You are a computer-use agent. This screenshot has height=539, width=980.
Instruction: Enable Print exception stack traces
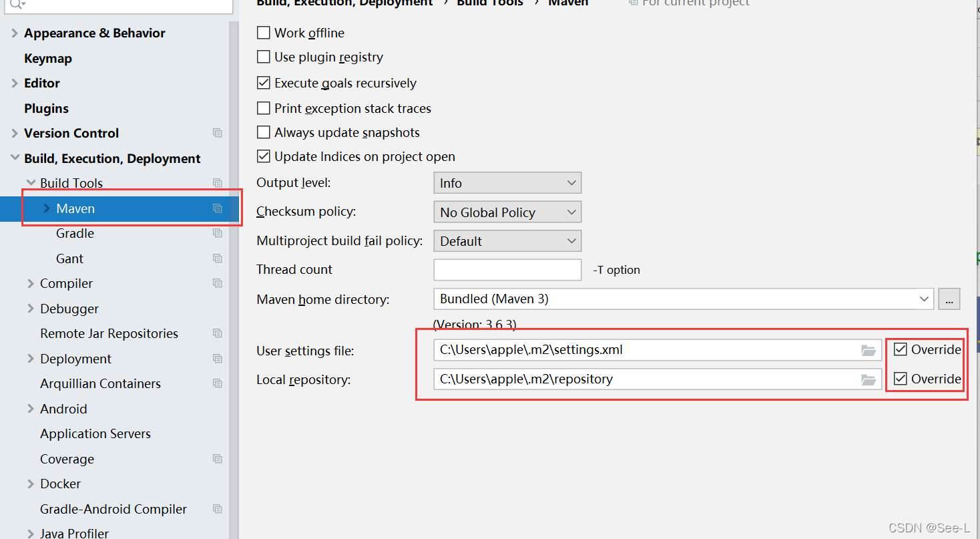point(264,108)
